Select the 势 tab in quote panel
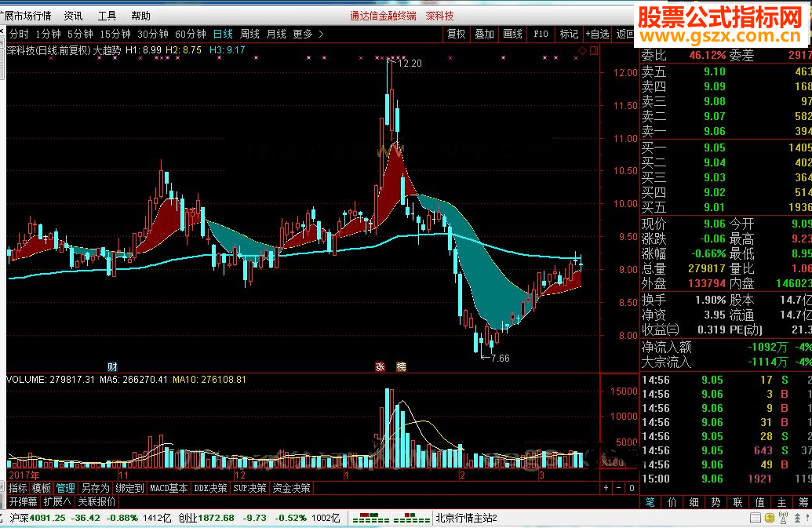This screenshot has width=812, height=528. pos(716,501)
